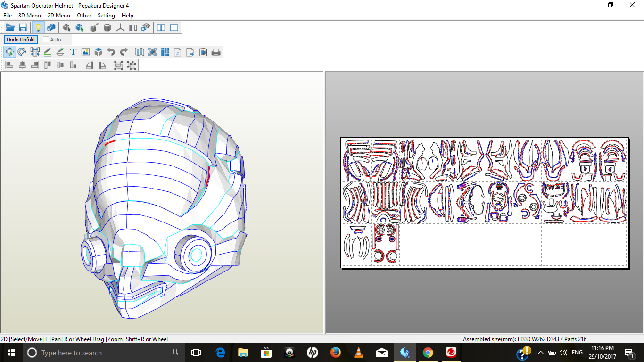
Task: Toggle the light bulb lighting icon
Action: coord(38,28)
